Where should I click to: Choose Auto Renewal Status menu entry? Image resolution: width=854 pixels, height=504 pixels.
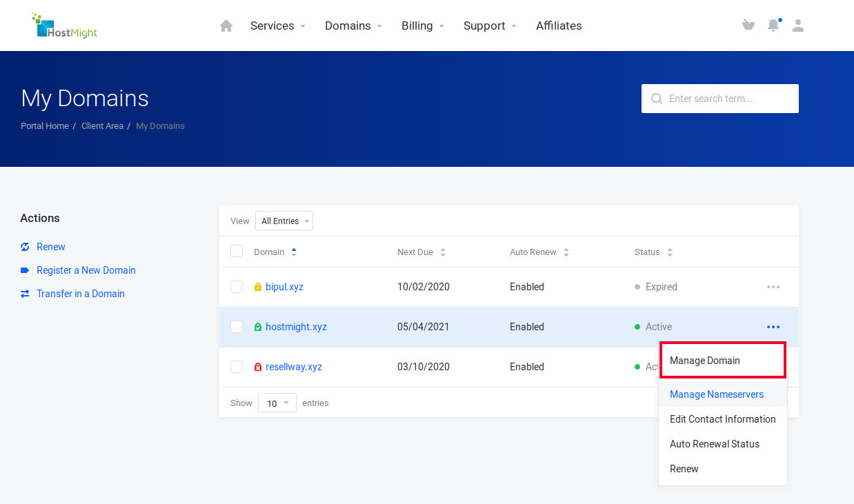tap(714, 444)
